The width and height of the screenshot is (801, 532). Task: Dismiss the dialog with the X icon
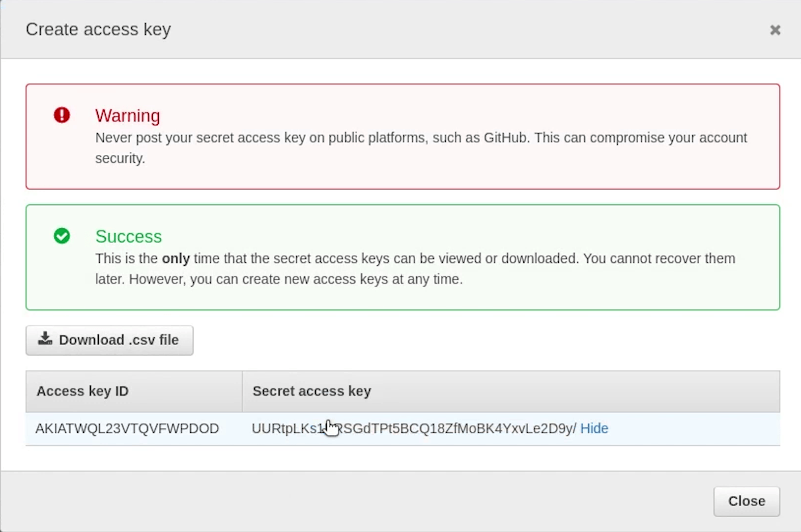(x=775, y=30)
